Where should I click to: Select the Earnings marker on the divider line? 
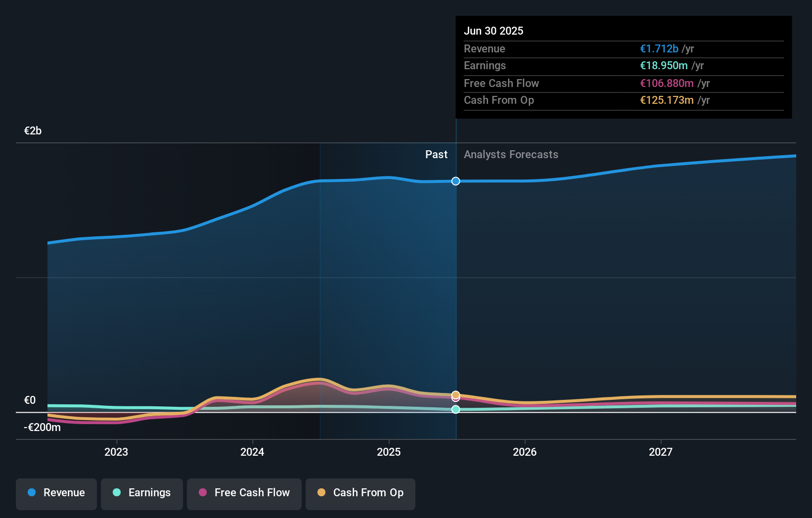(x=455, y=409)
